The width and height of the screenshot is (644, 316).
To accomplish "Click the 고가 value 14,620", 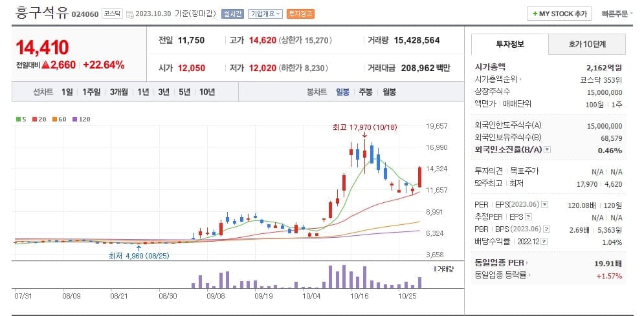I will pyautogui.click(x=262, y=40).
